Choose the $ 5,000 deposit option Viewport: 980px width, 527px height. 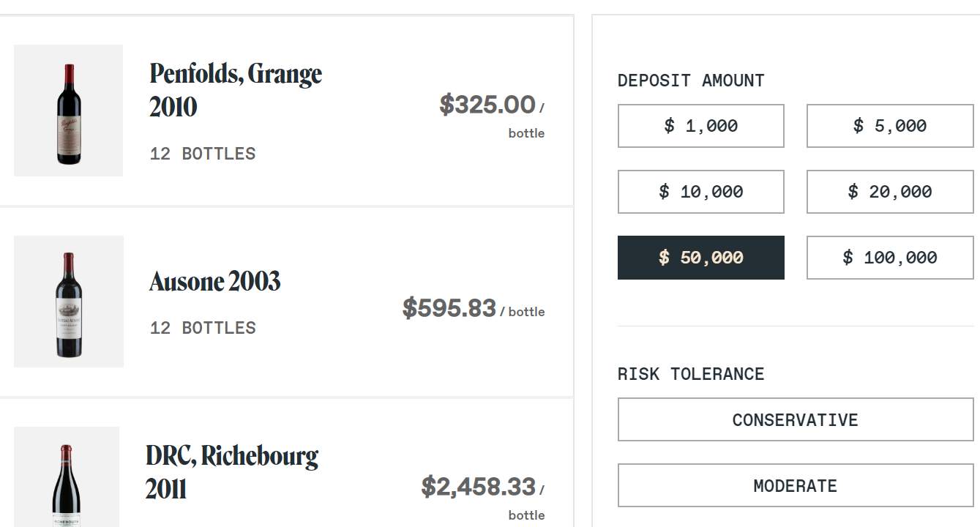(890, 126)
